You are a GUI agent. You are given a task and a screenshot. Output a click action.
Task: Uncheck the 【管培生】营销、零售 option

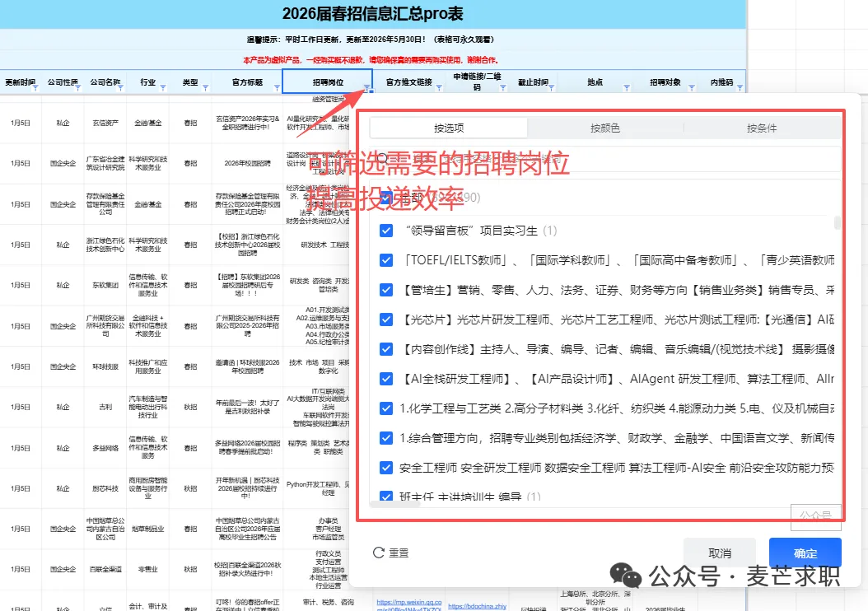click(386, 290)
